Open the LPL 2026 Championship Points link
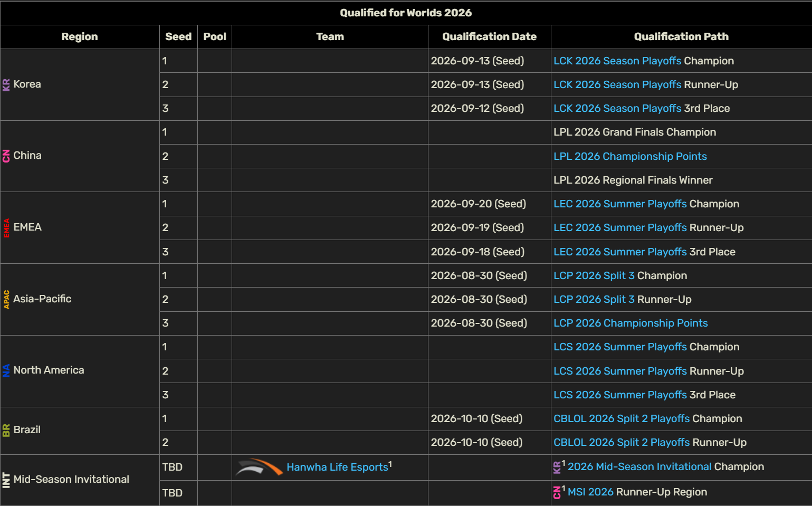The height and width of the screenshot is (506, 812). [630, 156]
